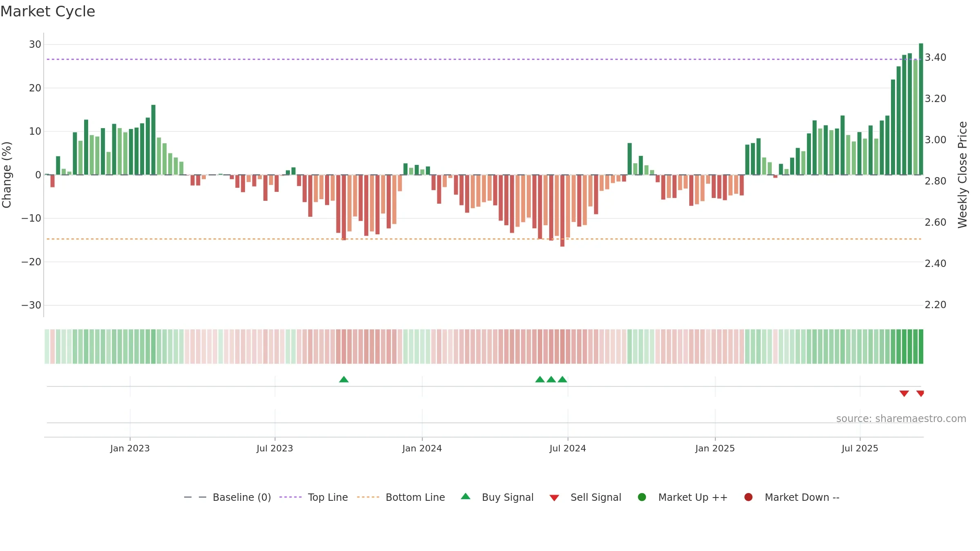Click the Jul 2025 axis label
This screenshot has width=980, height=551.
860,449
